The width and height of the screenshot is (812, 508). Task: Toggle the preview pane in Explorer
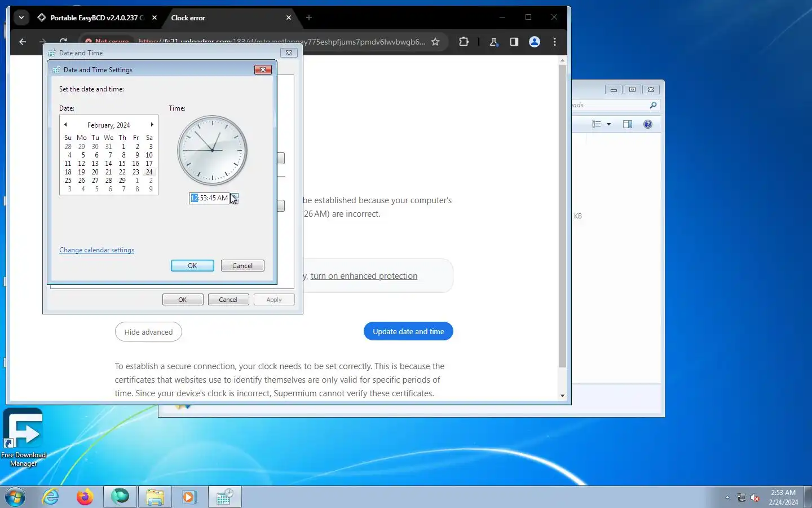(628, 124)
